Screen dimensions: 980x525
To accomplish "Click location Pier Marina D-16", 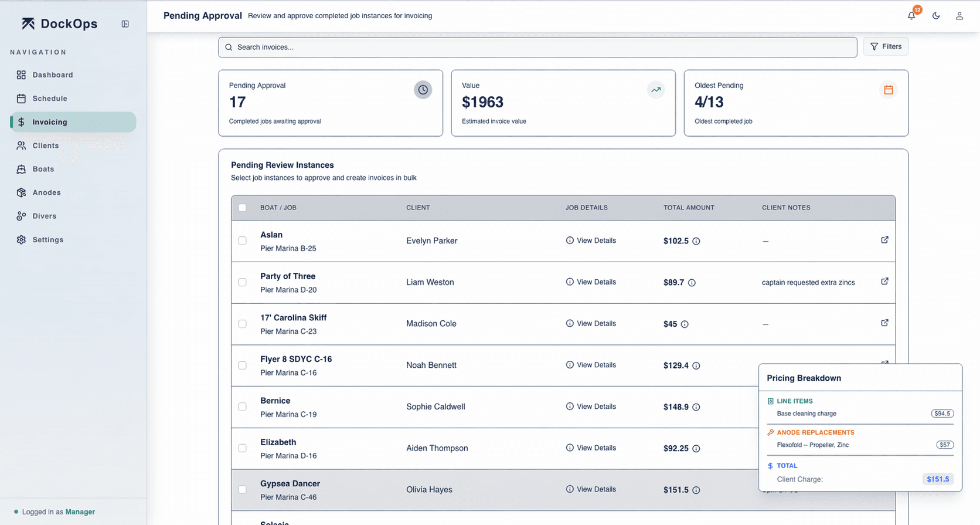I will pyautogui.click(x=288, y=456).
